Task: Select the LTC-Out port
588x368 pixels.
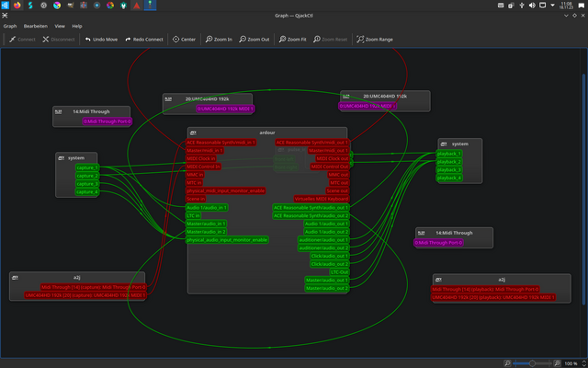Action: coord(339,272)
